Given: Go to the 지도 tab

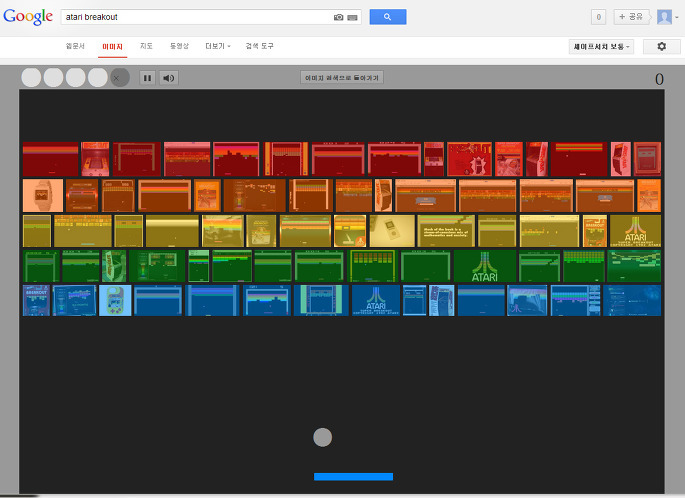Looking at the screenshot, I should [x=146, y=46].
